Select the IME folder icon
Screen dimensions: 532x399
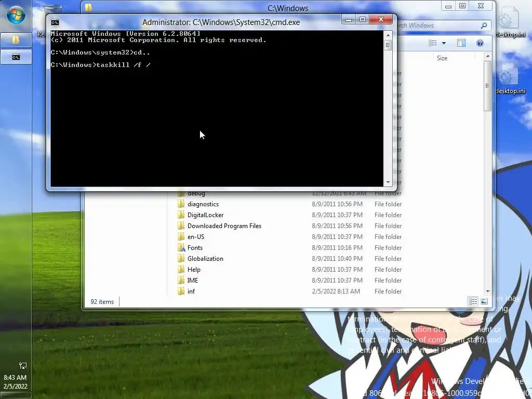click(x=181, y=280)
